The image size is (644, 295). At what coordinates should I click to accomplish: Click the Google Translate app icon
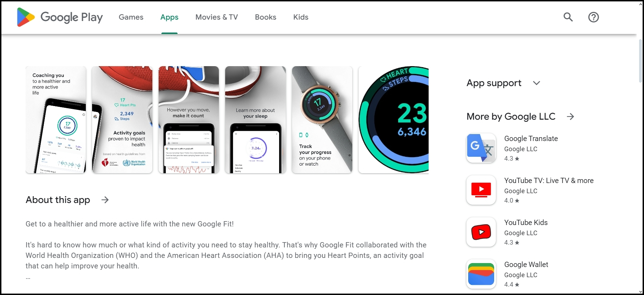tap(481, 148)
